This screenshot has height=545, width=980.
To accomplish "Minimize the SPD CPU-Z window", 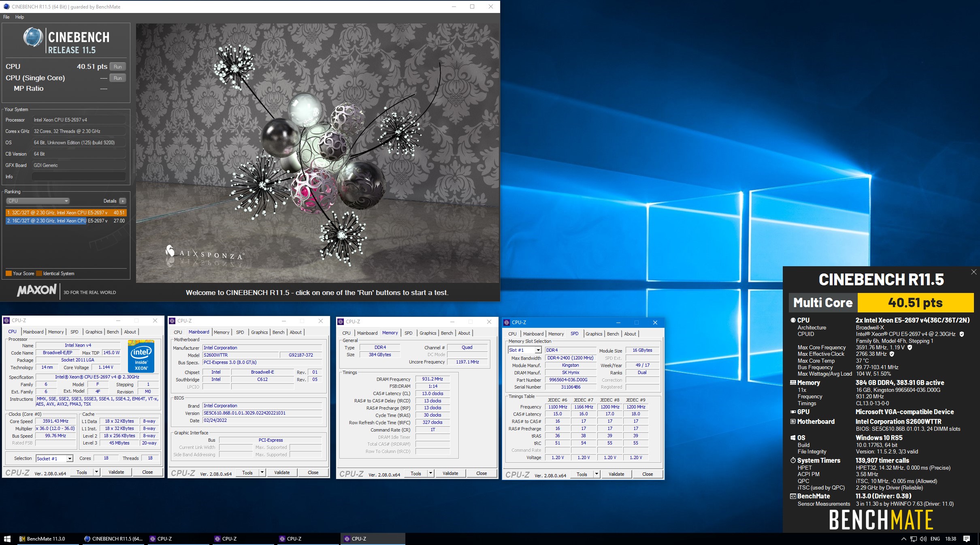I will (618, 323).
